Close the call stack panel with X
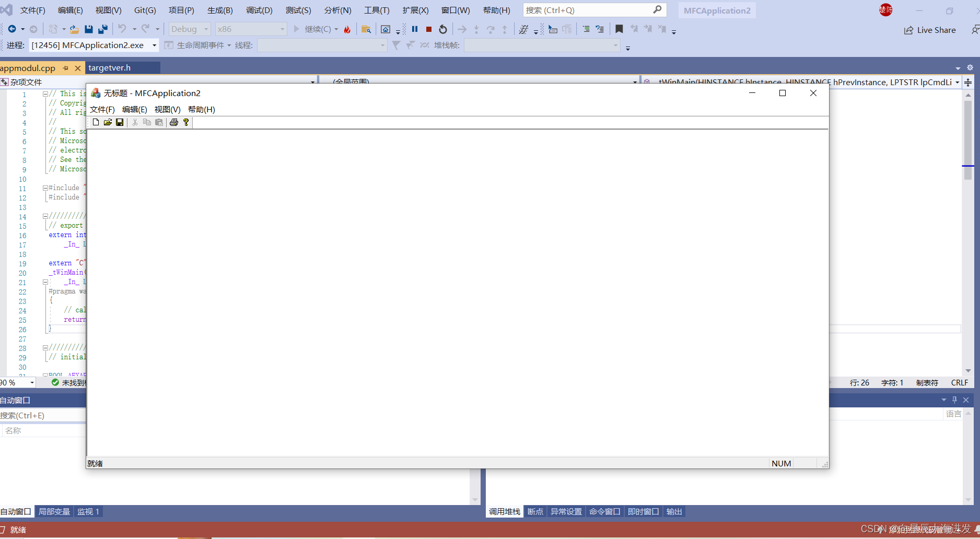 966,400
